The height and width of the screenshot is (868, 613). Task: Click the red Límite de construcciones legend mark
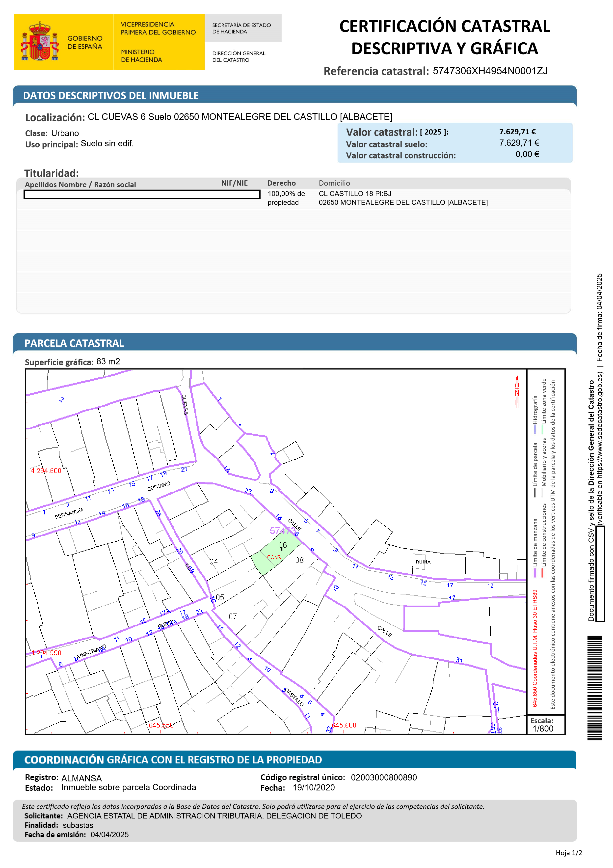(x=543, y=573)
